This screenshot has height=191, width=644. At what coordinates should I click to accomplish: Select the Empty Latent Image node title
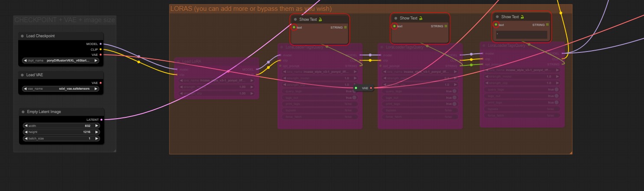click(44, 112)
